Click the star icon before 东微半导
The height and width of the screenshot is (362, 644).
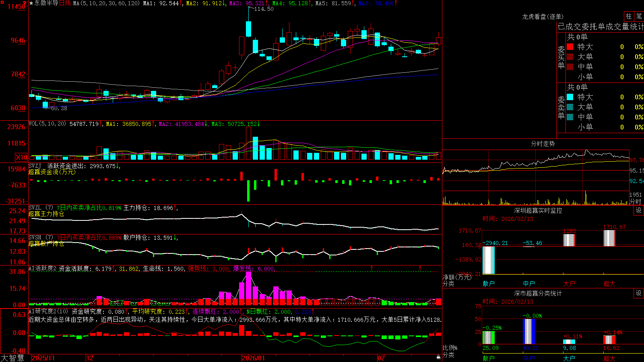31,3
